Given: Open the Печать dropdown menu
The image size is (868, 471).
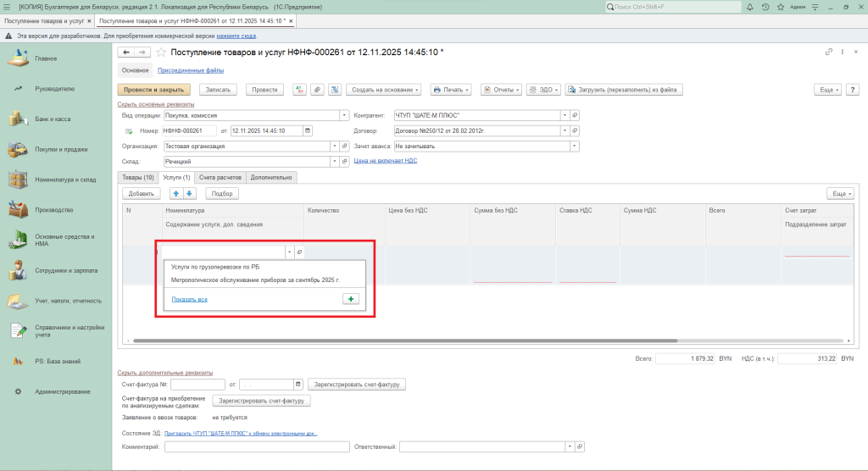Looking at the screenshot, I should click(x=451, y=90).
